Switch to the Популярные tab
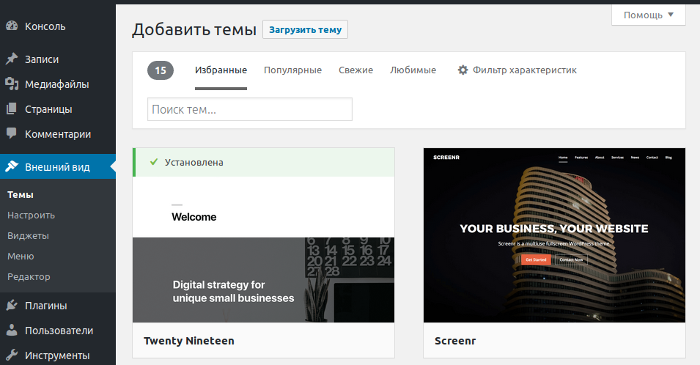 point(293,70)
